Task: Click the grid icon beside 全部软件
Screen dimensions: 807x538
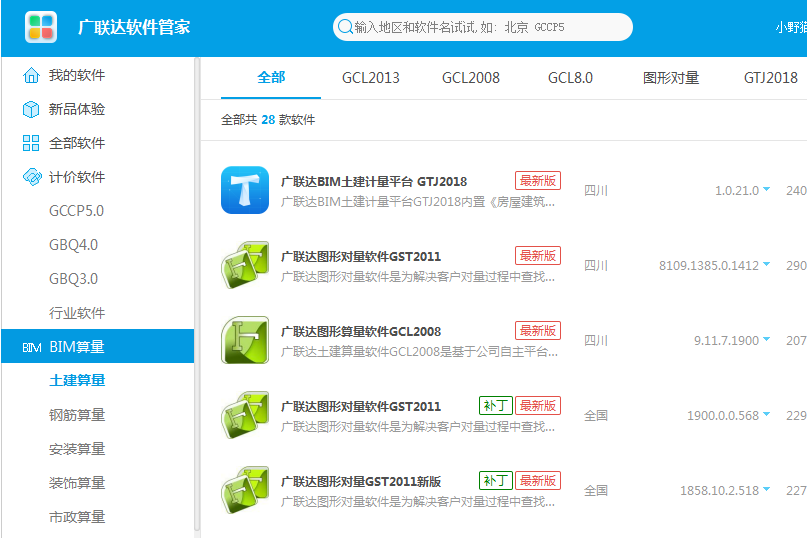Action: pyautogui.click(x=31, y=143)
